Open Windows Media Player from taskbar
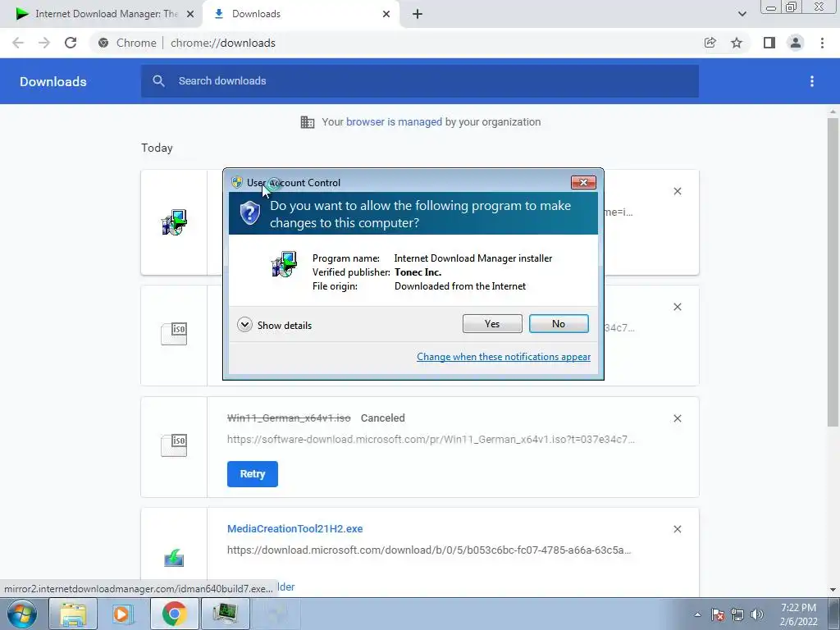 coord(123,614)
